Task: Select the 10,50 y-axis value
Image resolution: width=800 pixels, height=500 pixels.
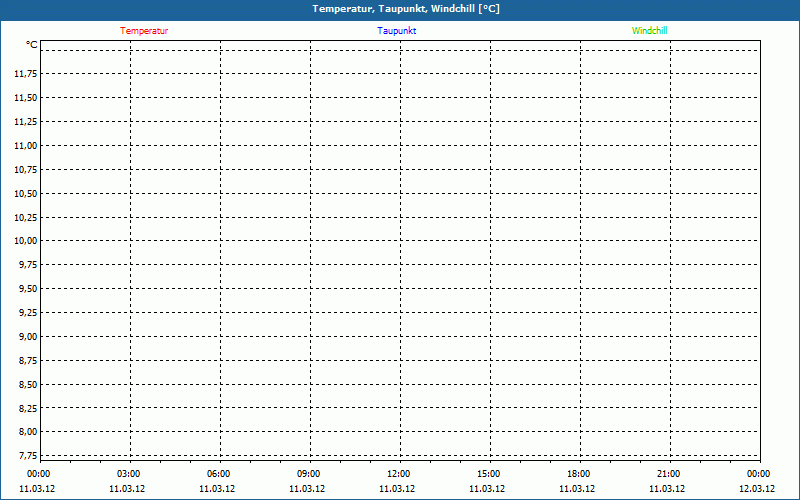Action: point(26,194)
